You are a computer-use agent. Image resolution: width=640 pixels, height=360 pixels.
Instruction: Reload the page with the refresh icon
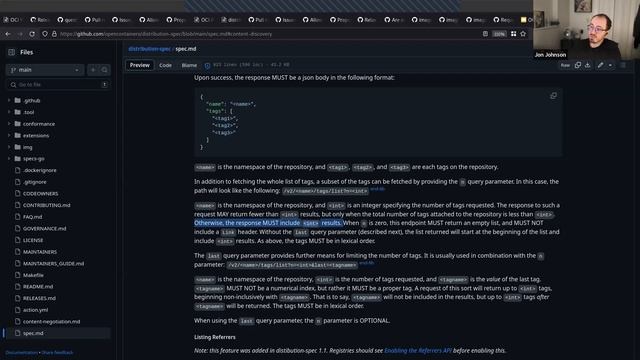(32, 34)
